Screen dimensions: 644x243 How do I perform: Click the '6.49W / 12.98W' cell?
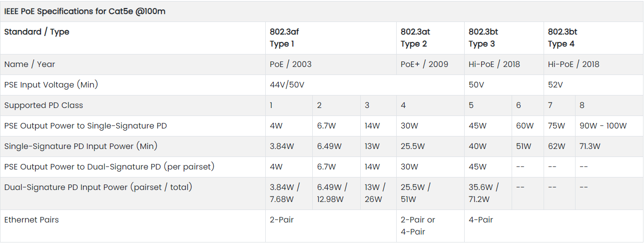point(332,193)
